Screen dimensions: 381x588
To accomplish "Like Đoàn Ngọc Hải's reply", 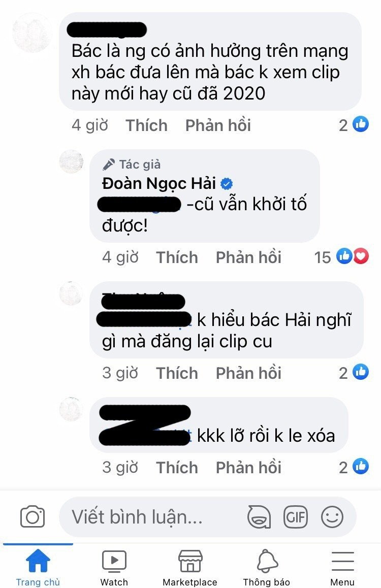I will (x=177, y=257).
